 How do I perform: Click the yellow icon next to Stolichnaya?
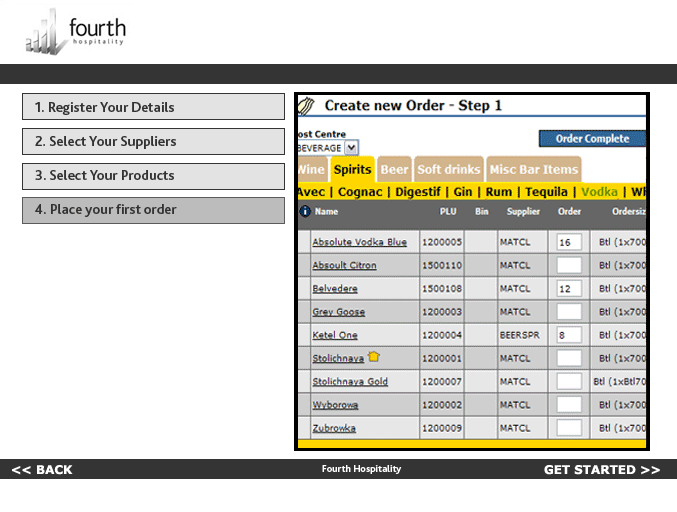pos(373,357)
